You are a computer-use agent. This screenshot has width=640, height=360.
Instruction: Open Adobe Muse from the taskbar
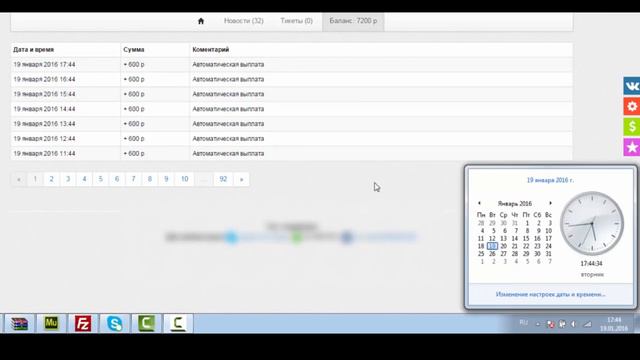(x=51, y=324)
